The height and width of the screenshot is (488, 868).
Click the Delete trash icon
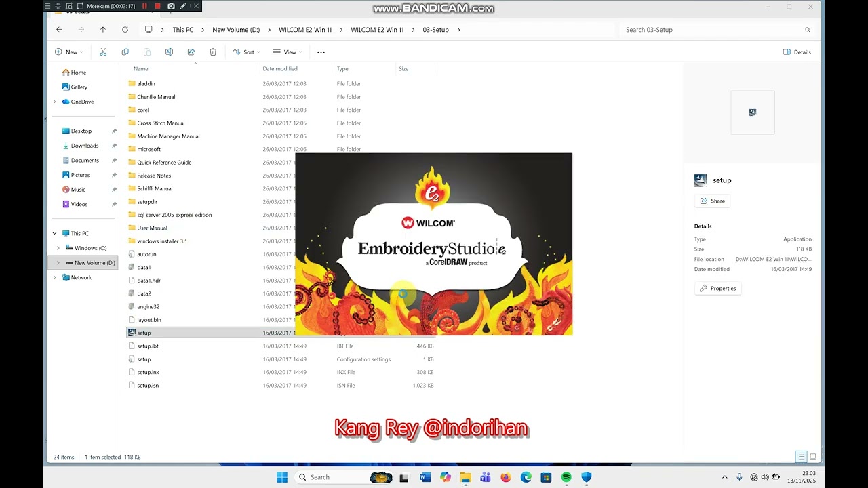coord(213,52)
